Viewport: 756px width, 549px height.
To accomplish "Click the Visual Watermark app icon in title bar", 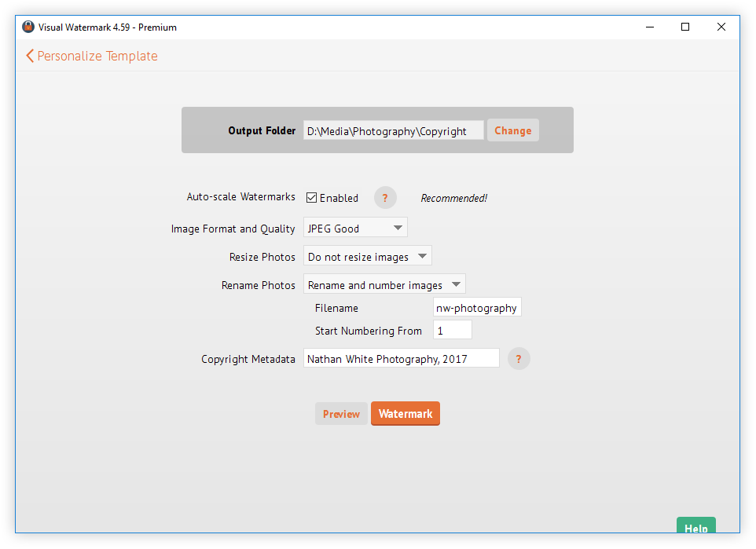I will 28,27.
